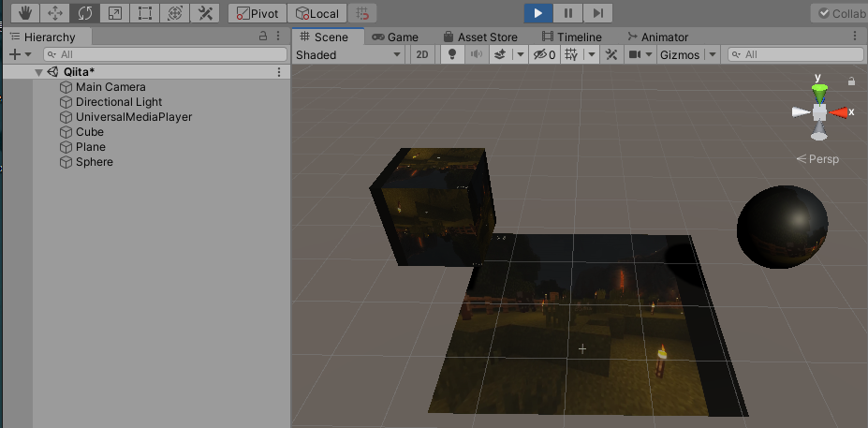Toggle hidden objects visibility count

544,54
